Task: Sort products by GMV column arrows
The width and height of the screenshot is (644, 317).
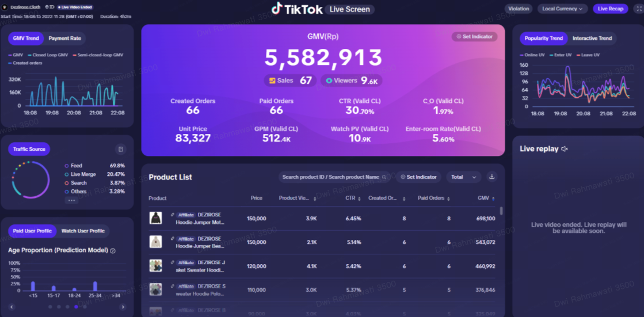Action: tap(493, 198)
